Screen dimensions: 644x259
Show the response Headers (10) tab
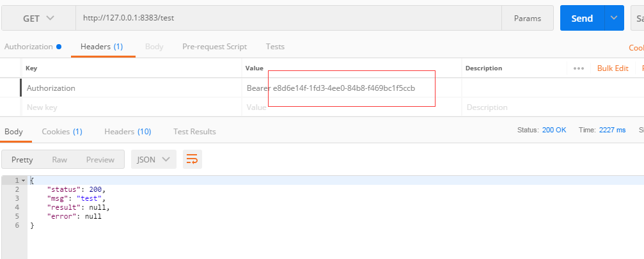coord(127,132)
